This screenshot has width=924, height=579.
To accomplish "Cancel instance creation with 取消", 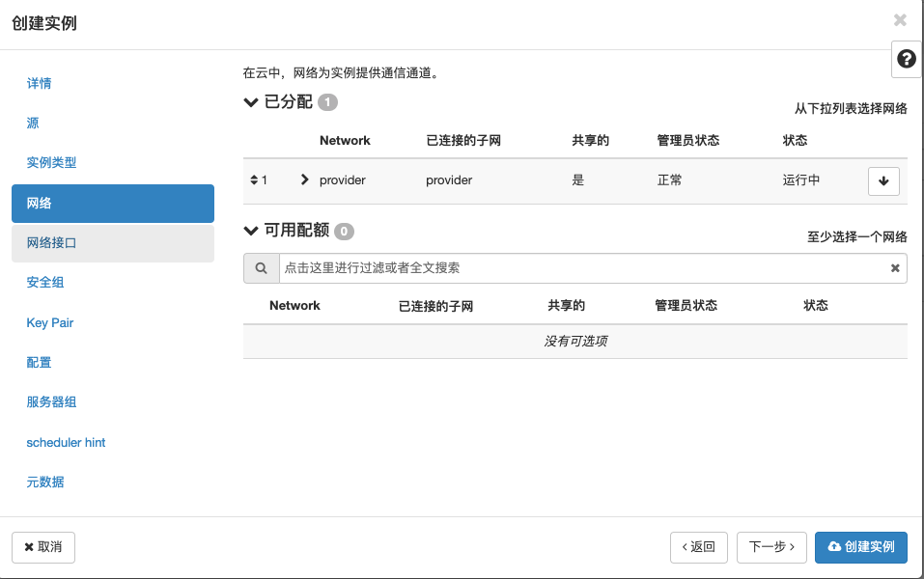I will (x=42, y=547).
